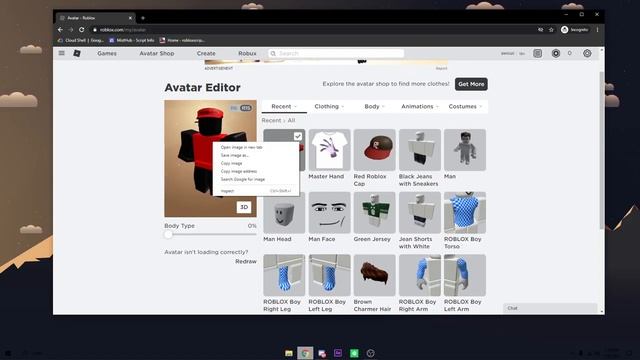Select the Man bundle thumbnail

coord(465,150)
